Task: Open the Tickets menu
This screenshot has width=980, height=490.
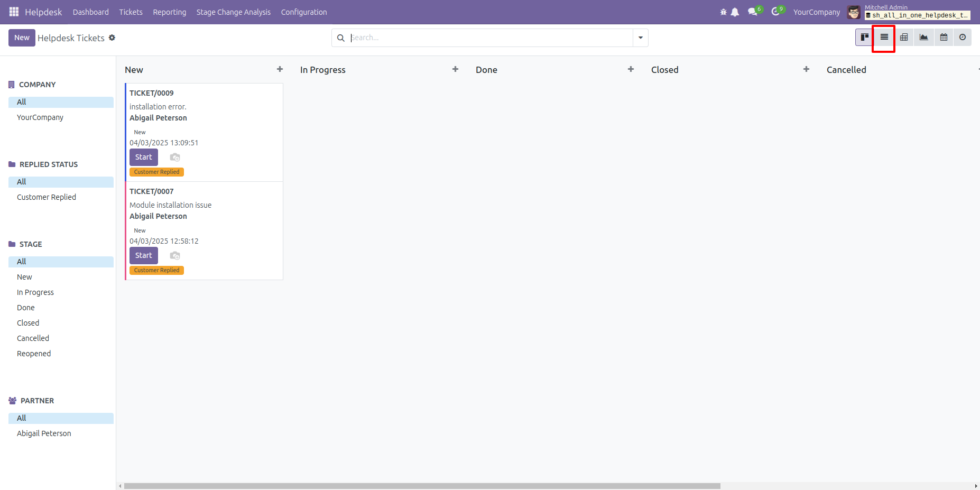Action: pos(131,12)
